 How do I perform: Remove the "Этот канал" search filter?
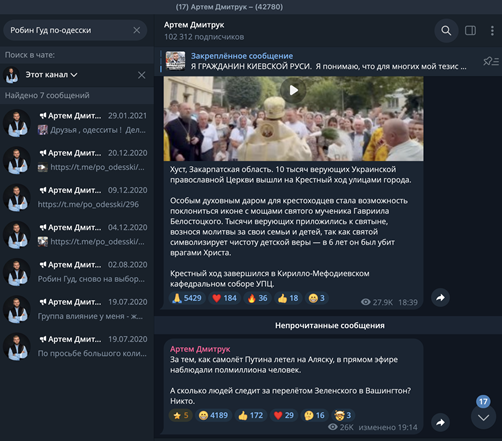click(x=141, y=75)
